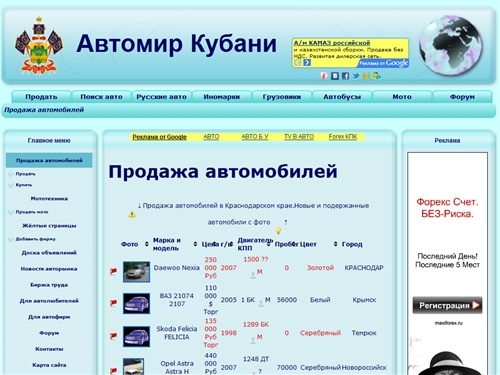Open the ВАЗ 21074 car thumbnail
Viewport: 500px width, 375px height.
[136, 303]
